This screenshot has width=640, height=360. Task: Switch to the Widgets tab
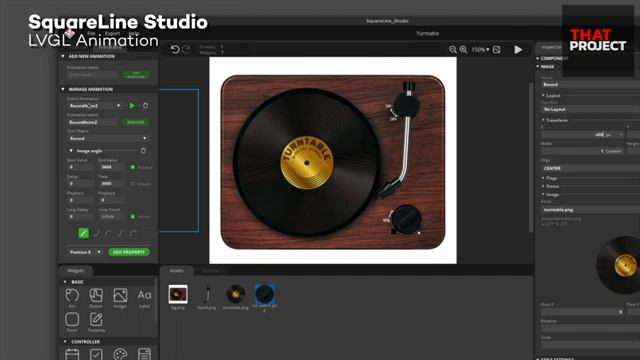(x=76, y=270)
